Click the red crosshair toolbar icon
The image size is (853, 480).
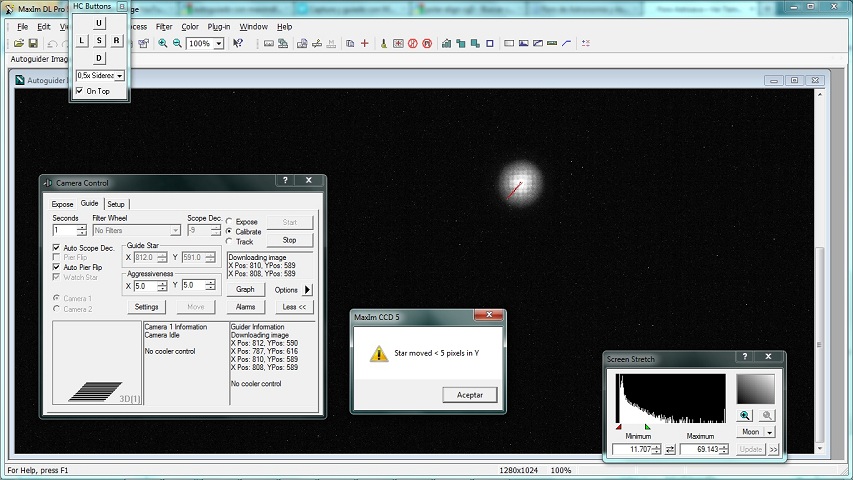pos(365,44)
